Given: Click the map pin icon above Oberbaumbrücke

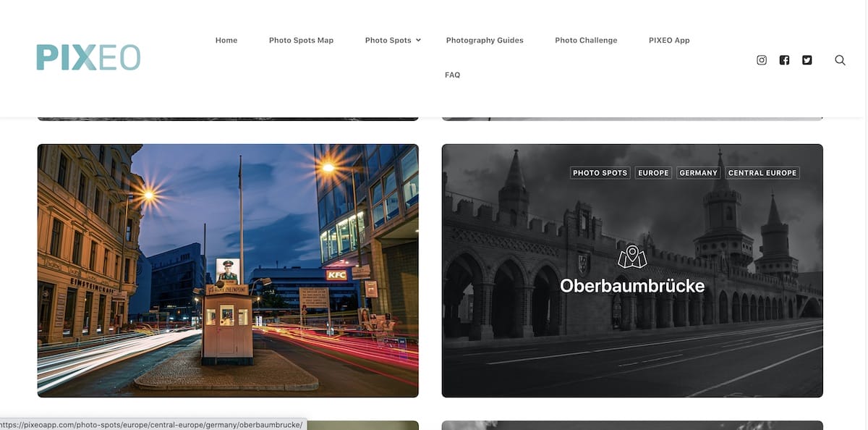Looking at the screenshot, I should [632, 256].
